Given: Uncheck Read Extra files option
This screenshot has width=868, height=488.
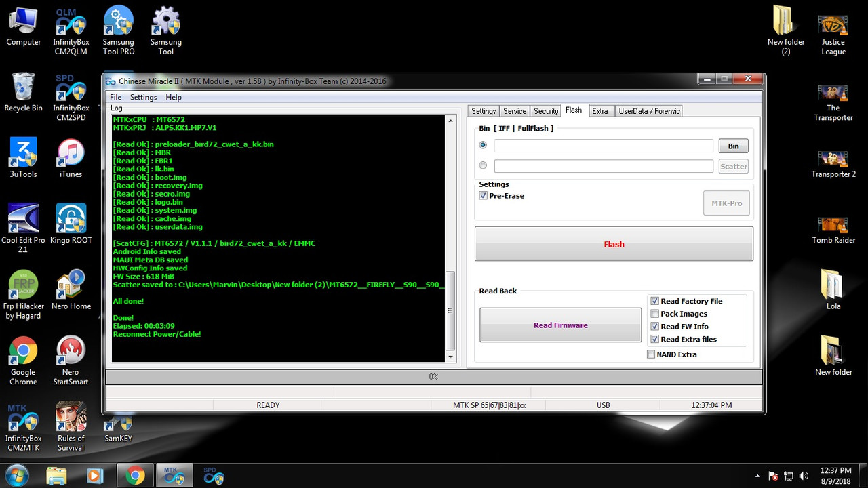Looking at the screenshot, I should (x=654, y=340).
